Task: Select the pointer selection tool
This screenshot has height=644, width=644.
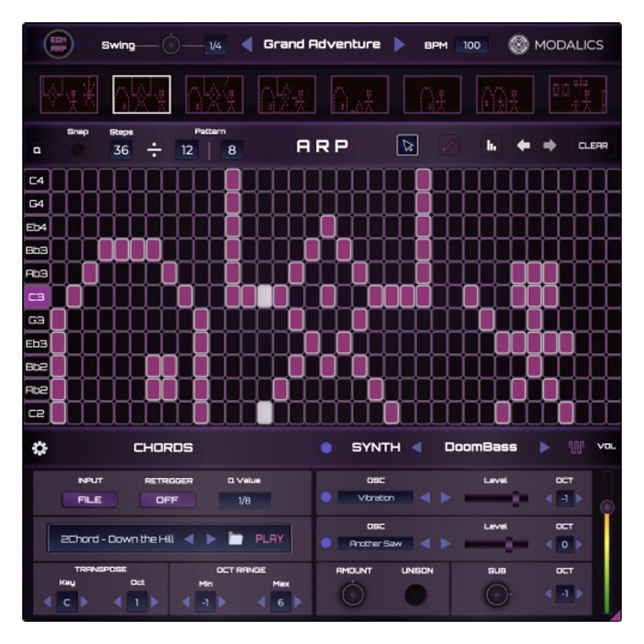Action: coord(407,145)
